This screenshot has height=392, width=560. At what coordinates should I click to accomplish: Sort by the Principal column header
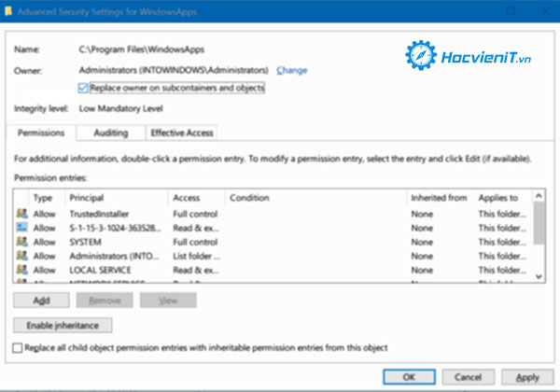tap(87, 198)
